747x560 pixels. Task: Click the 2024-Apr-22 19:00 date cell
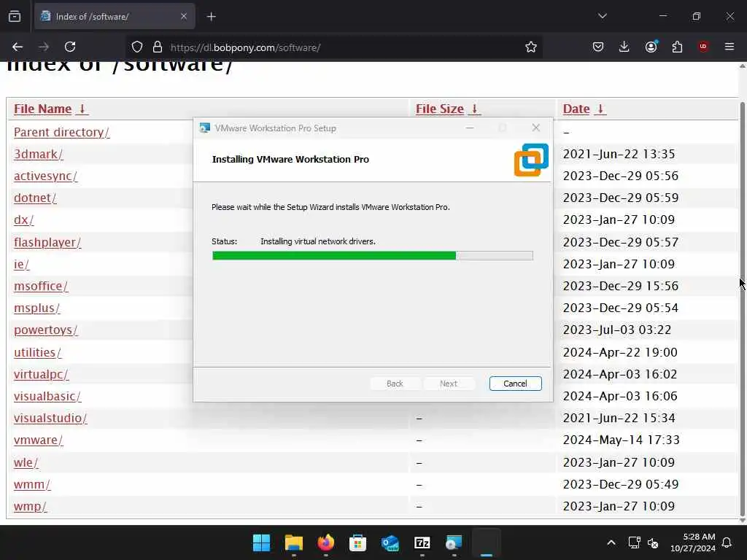tap(620, 352)
